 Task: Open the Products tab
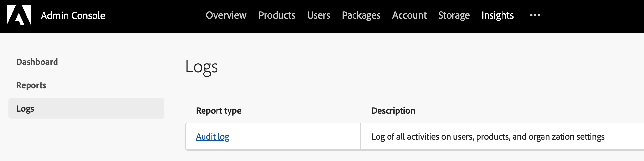pyautogui.click(x=277, y=15)
